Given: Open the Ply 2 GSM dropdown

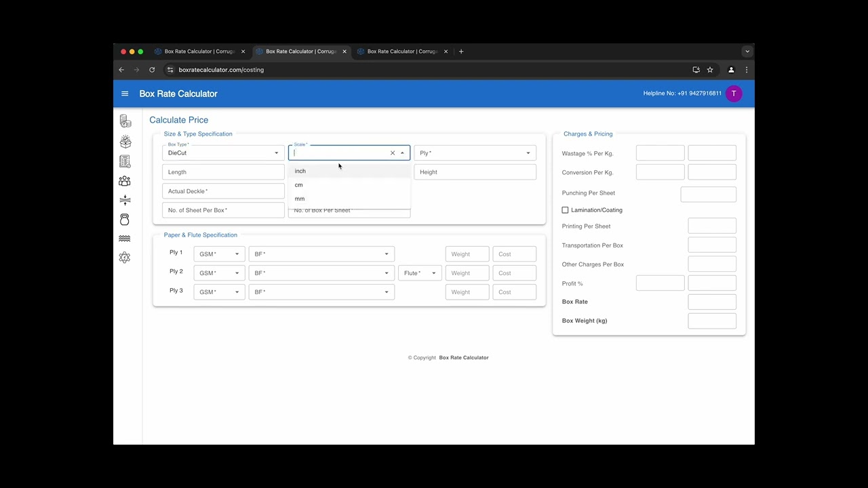Looking at the screenshot, I should 219,273.
